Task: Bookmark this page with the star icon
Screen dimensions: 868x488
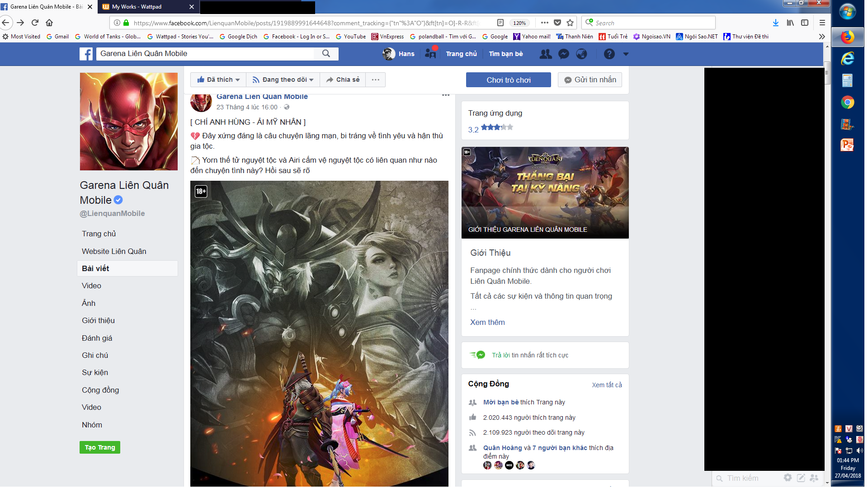Action: [x=570, y=23]
